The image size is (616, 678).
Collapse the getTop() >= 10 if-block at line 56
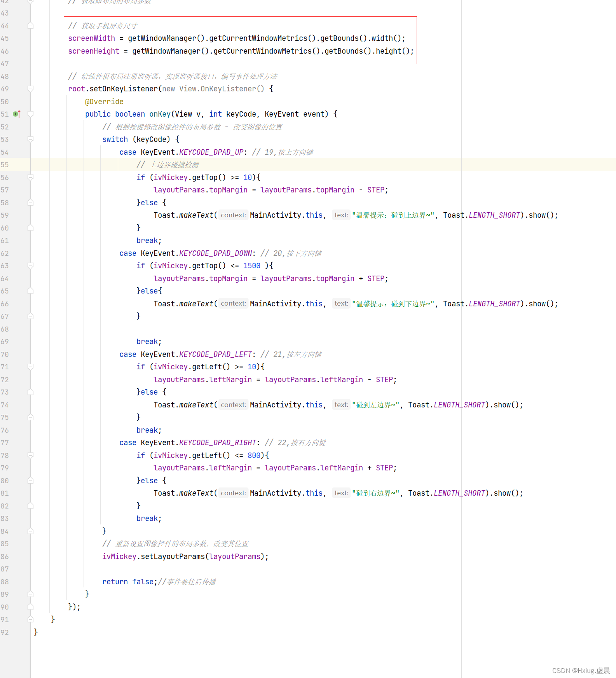(30, 177)
